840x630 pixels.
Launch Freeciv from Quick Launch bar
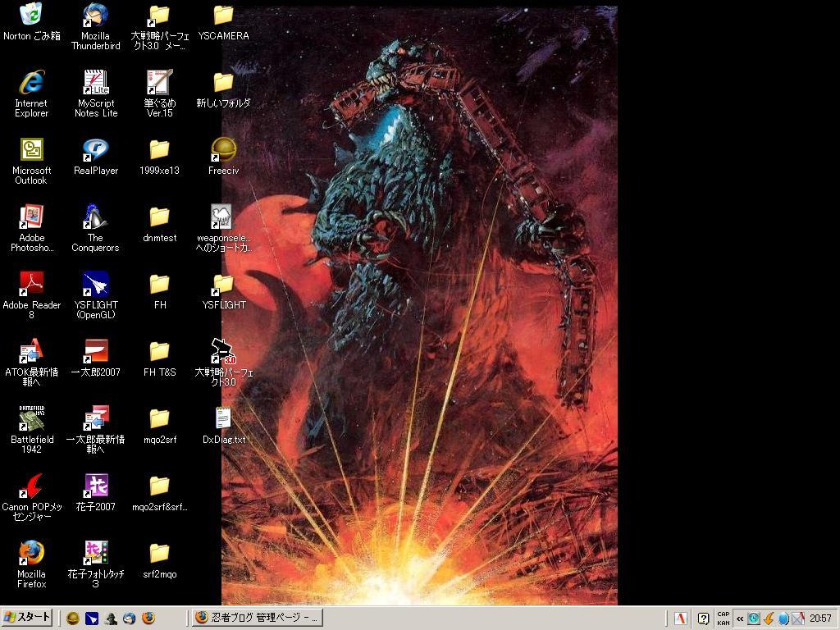tap(73, 619)
